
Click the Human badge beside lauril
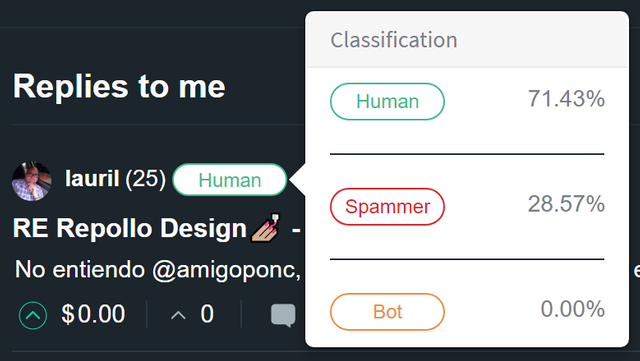click(x=230, y=180)
